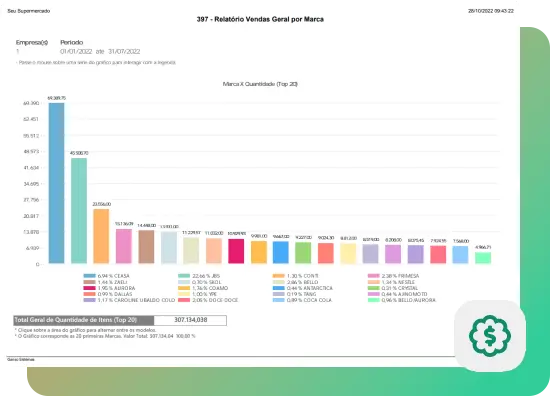Select the NESTLE legend entry
This screenshot has width=550, height=396.
(x=391, y=282)
